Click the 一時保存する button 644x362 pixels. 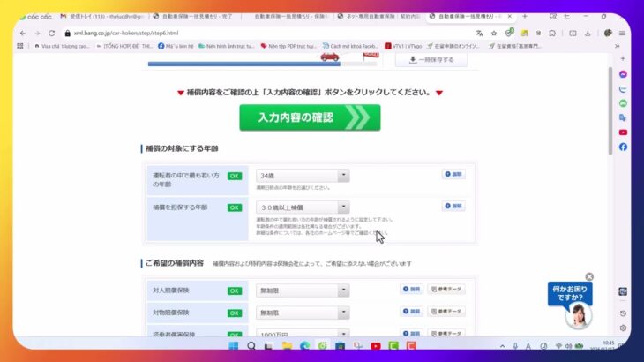coord(437,59)
